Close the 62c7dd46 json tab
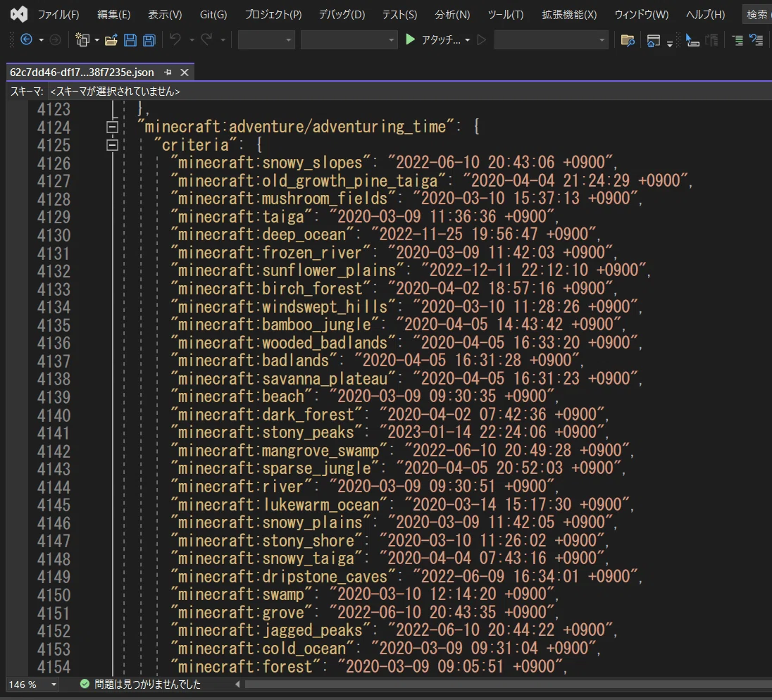This screenshot has height=700, width=772. [185, 73]
